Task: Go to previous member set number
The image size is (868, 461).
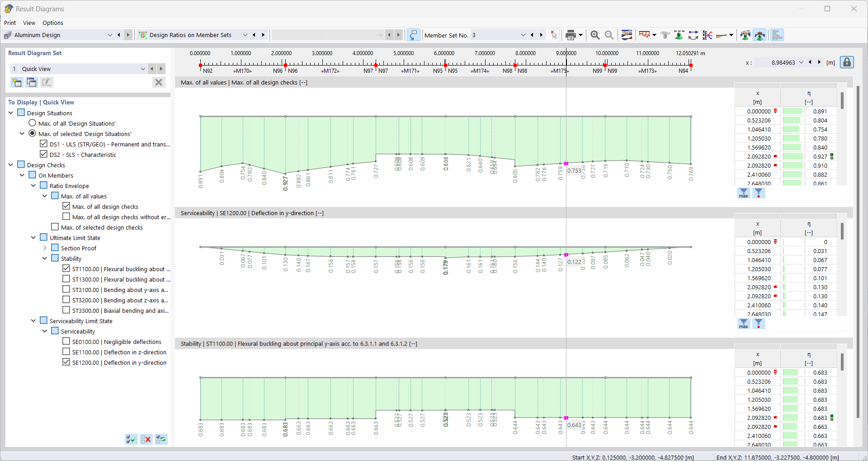Action: pyautogui.click(x=532, y=35)
